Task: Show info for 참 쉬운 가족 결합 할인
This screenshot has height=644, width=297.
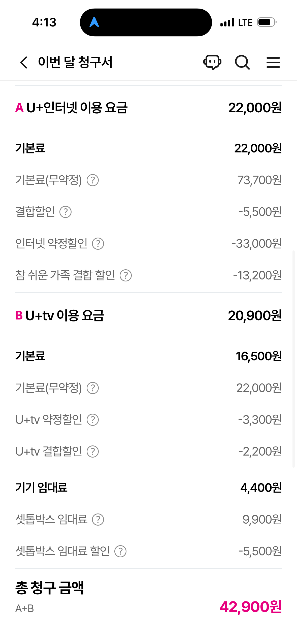Action: [x=126, y=275]
